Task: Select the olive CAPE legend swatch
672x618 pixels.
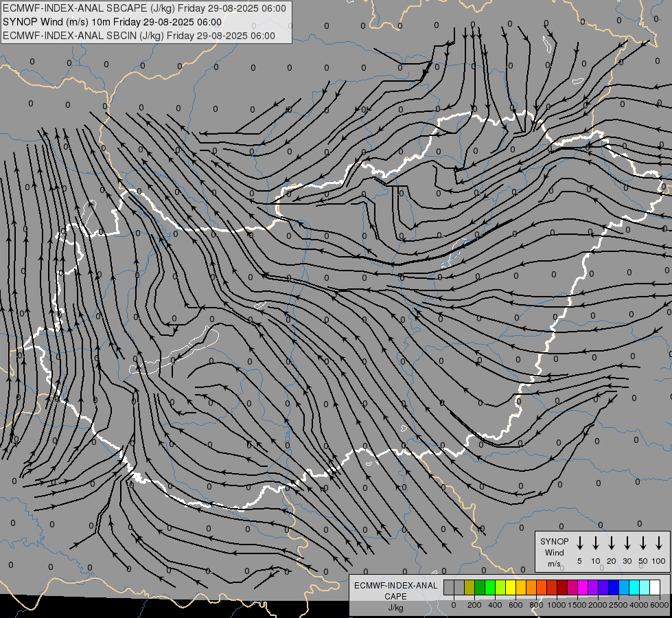Action: [470, 587]
